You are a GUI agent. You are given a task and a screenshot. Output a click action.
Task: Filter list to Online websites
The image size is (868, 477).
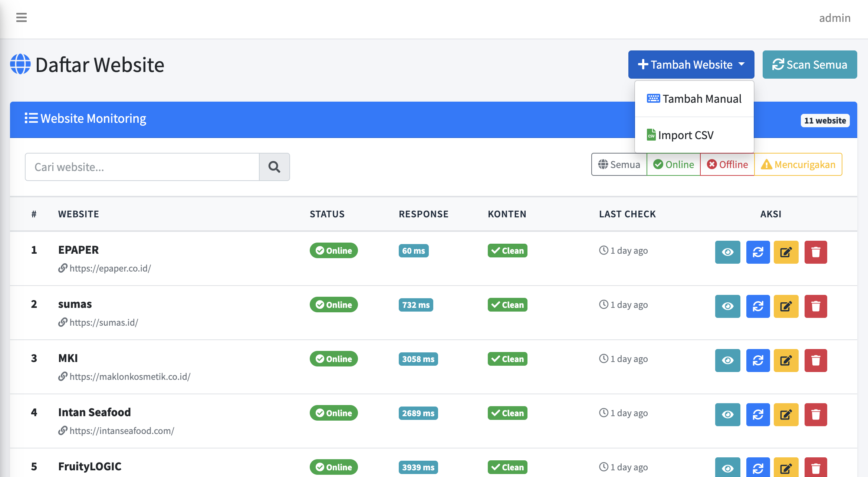click(673, 164)
